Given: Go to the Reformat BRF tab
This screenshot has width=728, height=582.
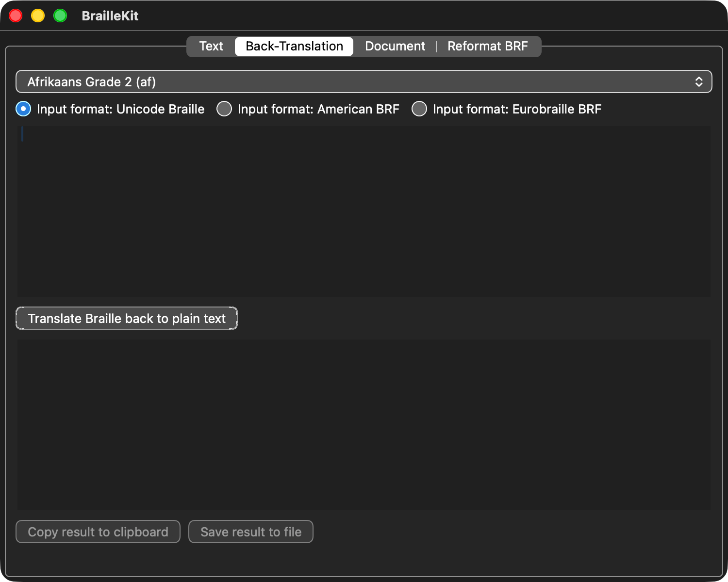Looking at the screenshot, I should click(487, 46).
